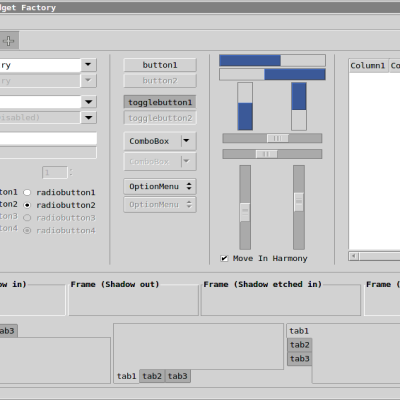Switch to tab3 in the bottom-tabs notebook
The width and height of the screenshot is (400, 400).
[178, 376]
